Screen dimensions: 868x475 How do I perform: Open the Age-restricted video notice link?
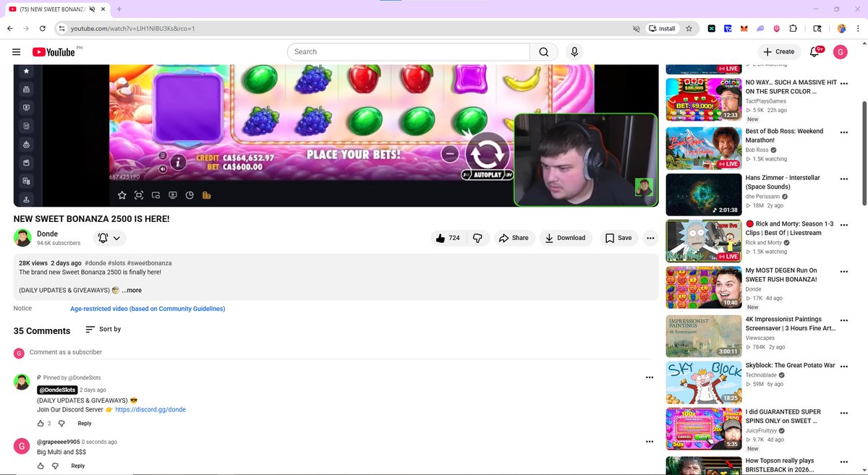148,309
